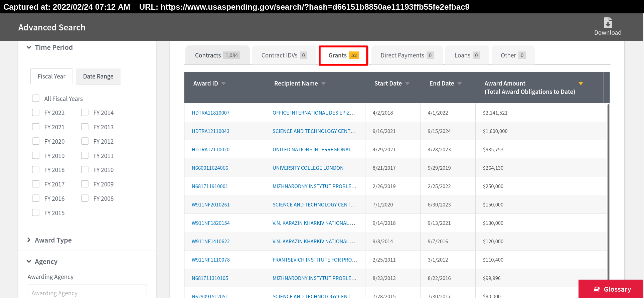Screen dimensions: 644x298
Task: Open recipient United Nations Interregional
Action: coord(315,150)
